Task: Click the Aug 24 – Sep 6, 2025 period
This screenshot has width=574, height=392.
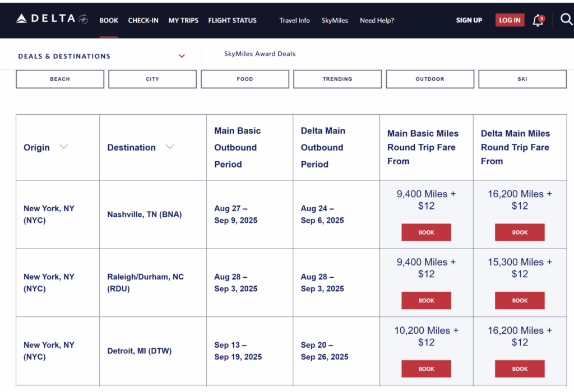Action: [322, 214]
